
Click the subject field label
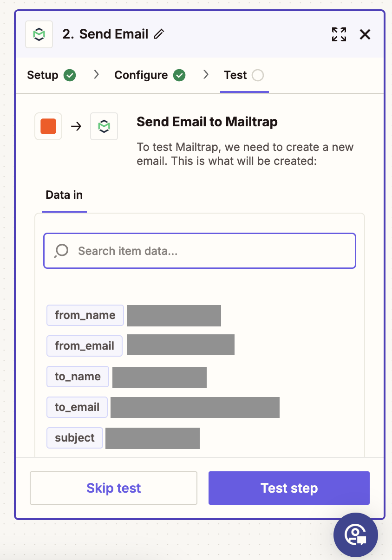75,438
